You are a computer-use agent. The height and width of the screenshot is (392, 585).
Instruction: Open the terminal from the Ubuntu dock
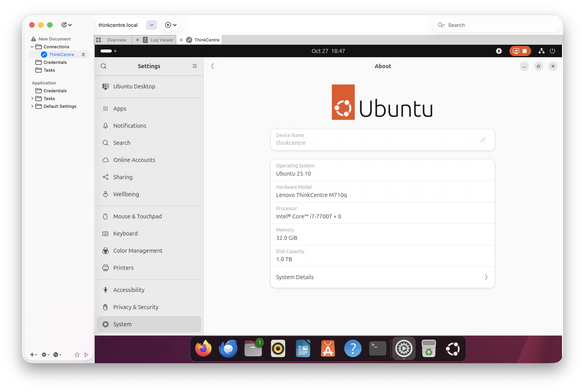tap(378, 348)
